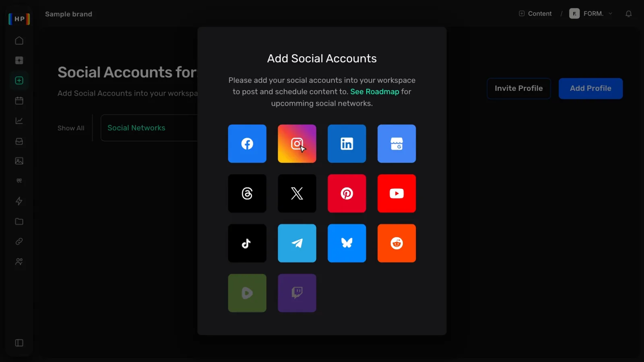Click the lightning bolt sidebar icon

(x=19, y=201)
